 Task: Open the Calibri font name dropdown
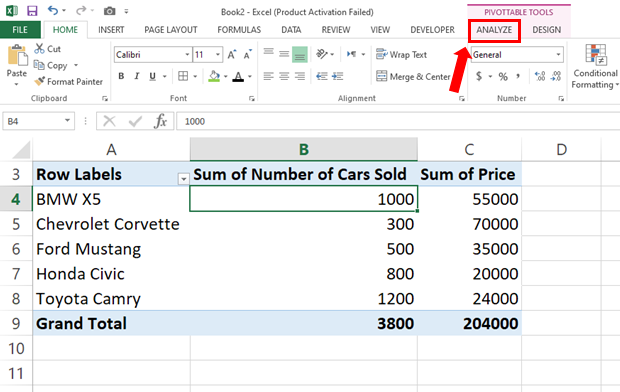click(187, 55)
